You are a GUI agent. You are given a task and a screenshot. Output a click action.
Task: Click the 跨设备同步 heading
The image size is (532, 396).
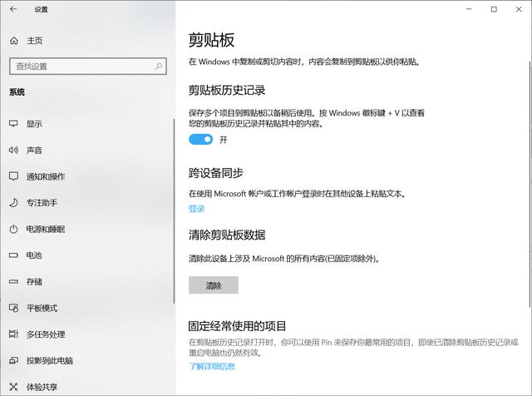(x=216, y=173)
